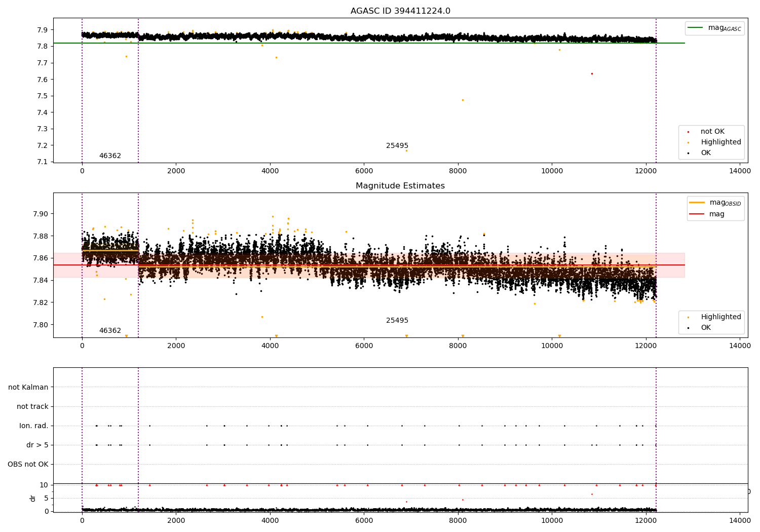Click the red 'not OK' legend marker in top plot
This screenshot has height=532, width=760.
point(688,132)
